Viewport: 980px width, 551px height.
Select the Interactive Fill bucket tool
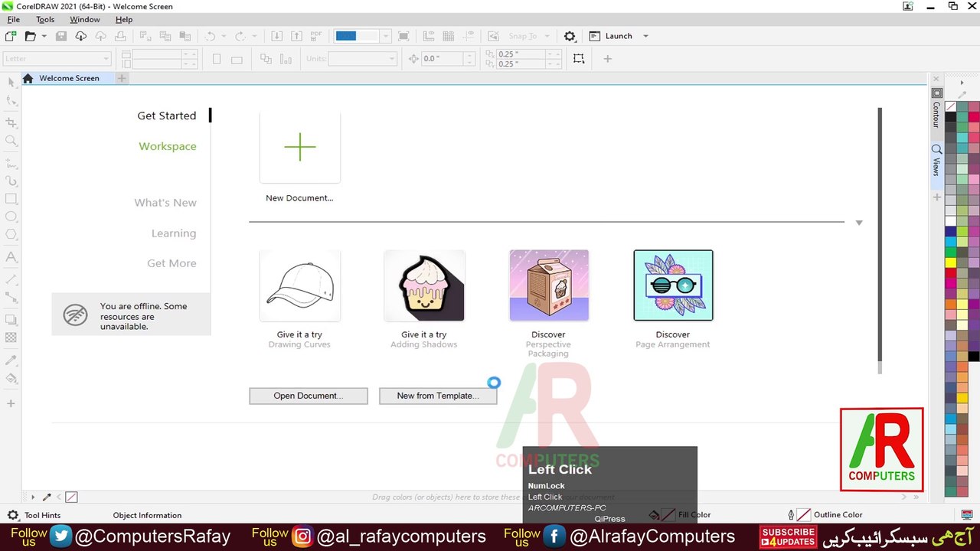point(11,378)
